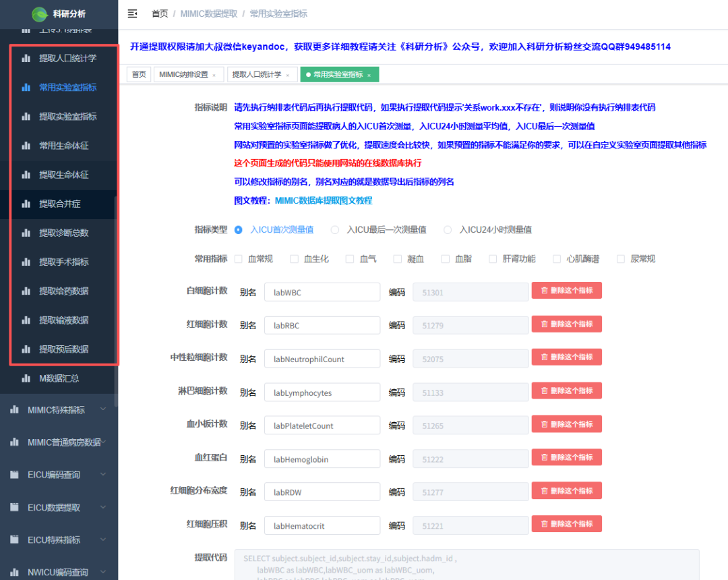Check the 血生化 checkbox
Screen dimensions: 728x580
click(x=295, y=259)
